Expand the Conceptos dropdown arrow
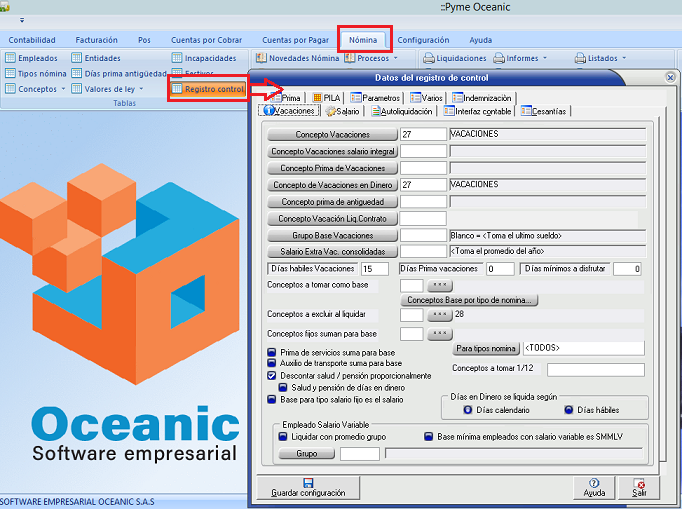The image size is (682, 509). [63, 89]
